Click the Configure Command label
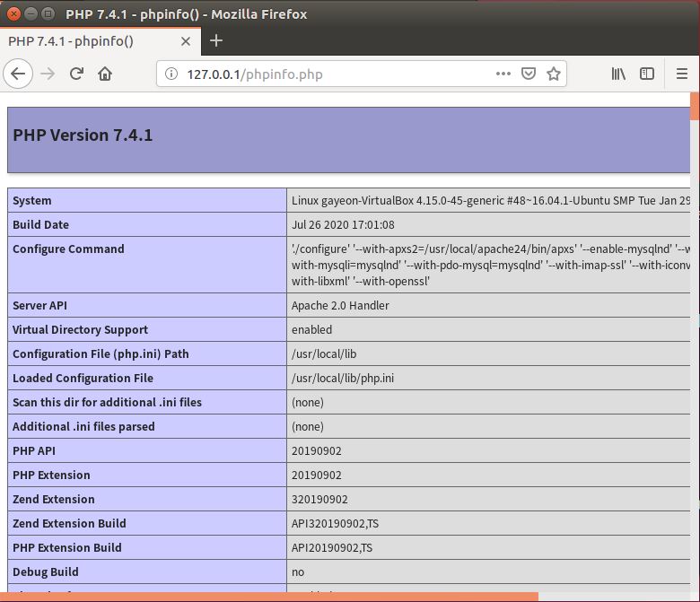 click(x=68, y=249)
